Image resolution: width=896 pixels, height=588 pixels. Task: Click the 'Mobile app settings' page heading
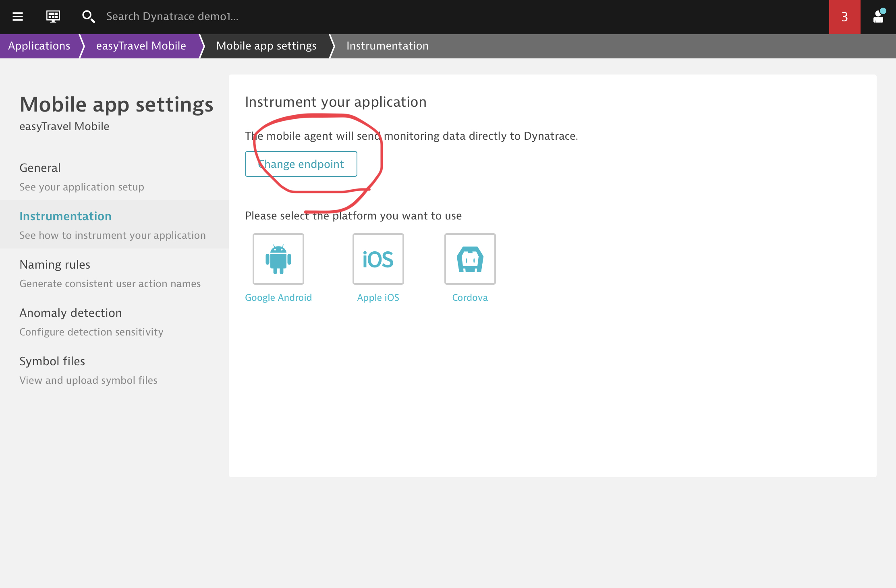coord(116,105)
